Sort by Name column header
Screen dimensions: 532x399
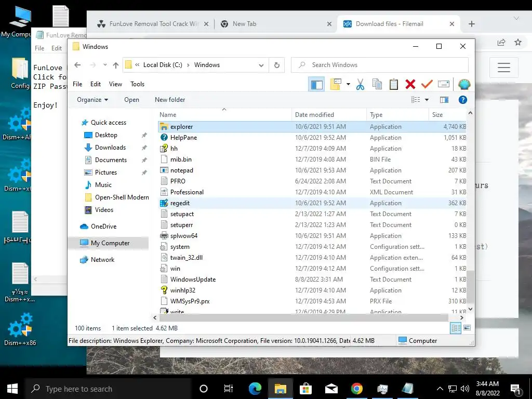click(224, 115)
